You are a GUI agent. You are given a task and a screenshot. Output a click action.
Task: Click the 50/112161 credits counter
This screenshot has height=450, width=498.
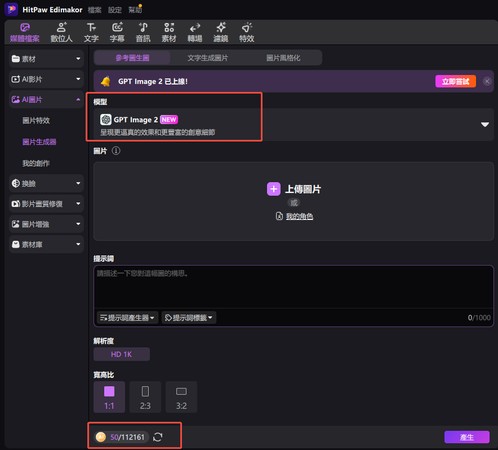(x=127, y=437)
